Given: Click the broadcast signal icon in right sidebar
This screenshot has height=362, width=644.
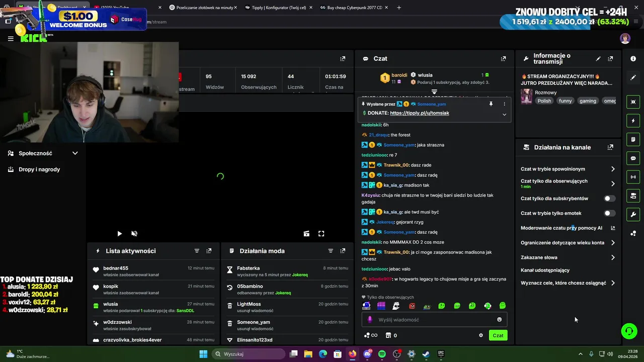Looking at the screenshot, I should (633, 177).
